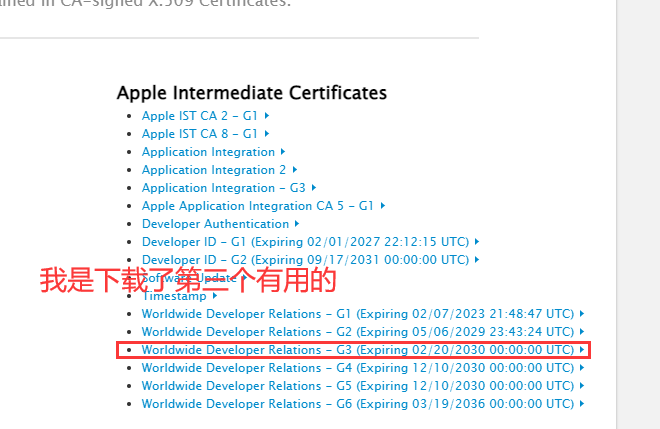This screenshot has width=660, height=429.
Task: Open the Application Integration – G3 link
Action: coord(229,188)
